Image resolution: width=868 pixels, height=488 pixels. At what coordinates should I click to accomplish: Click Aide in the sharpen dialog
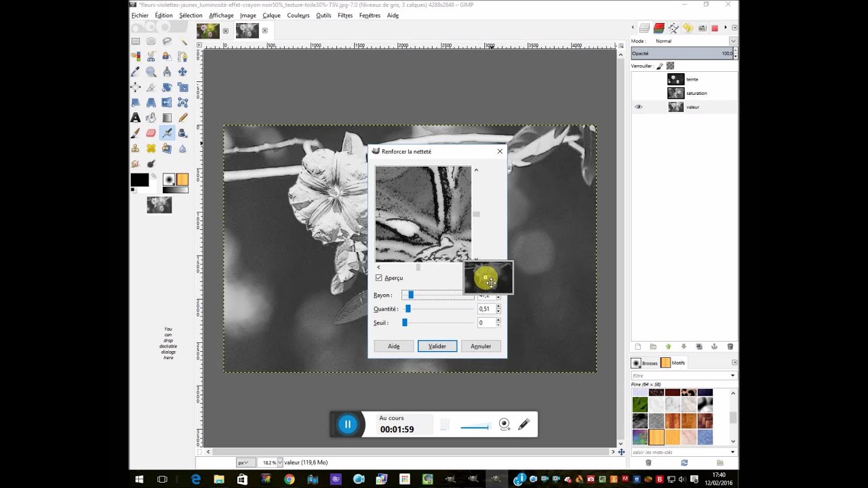393,346
